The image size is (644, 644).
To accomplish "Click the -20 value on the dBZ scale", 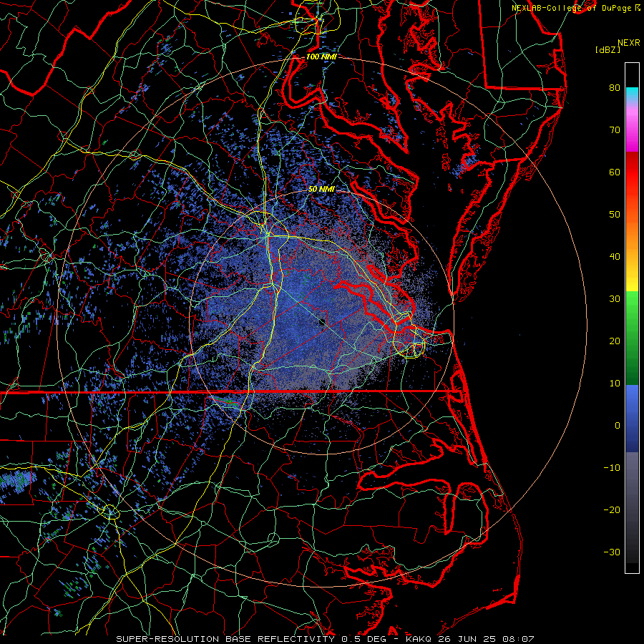I will coord(612,509).
